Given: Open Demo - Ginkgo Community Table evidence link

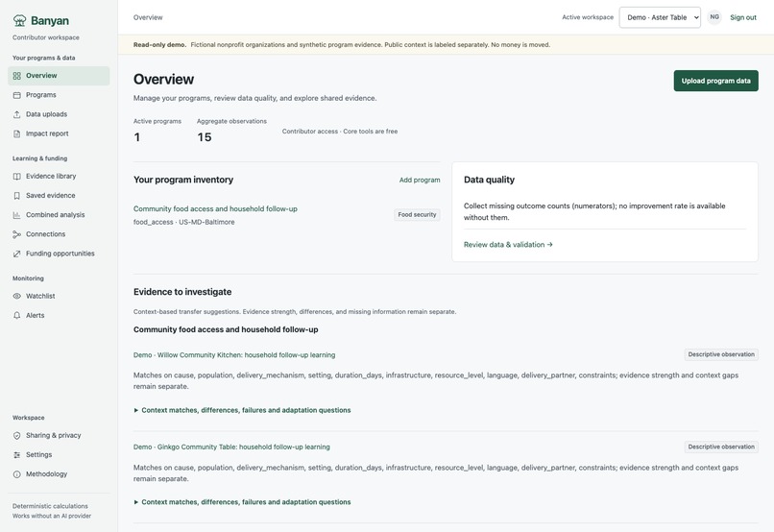Looking at the screenshot, I should (231, 447).
